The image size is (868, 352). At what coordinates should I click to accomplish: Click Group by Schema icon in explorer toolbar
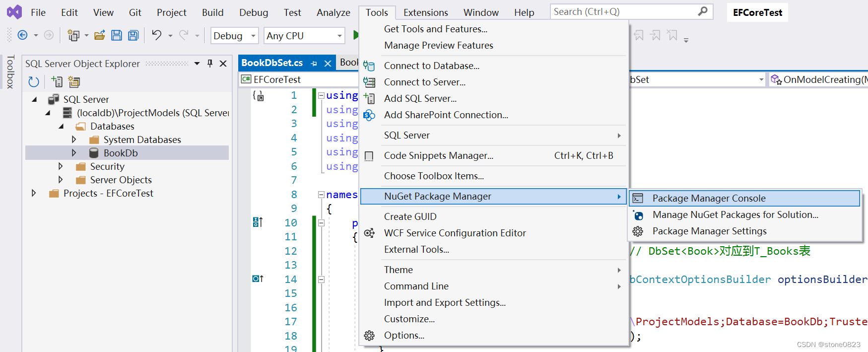pos(74,81)
